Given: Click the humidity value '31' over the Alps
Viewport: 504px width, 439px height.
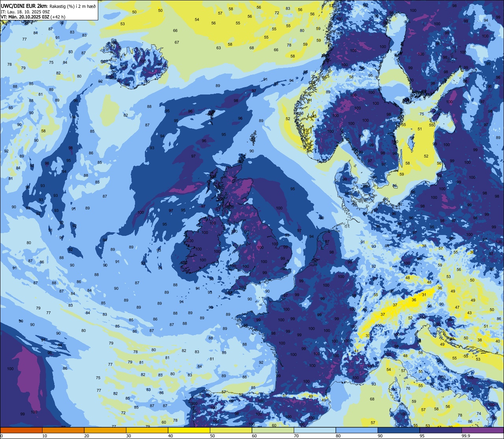Looking at the screenshot, I should pyautogui.click(x=424, y=295).
